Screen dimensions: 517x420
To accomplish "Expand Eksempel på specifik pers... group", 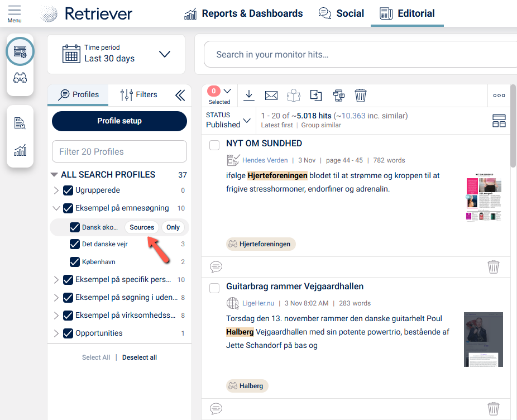I will point(56,280).
